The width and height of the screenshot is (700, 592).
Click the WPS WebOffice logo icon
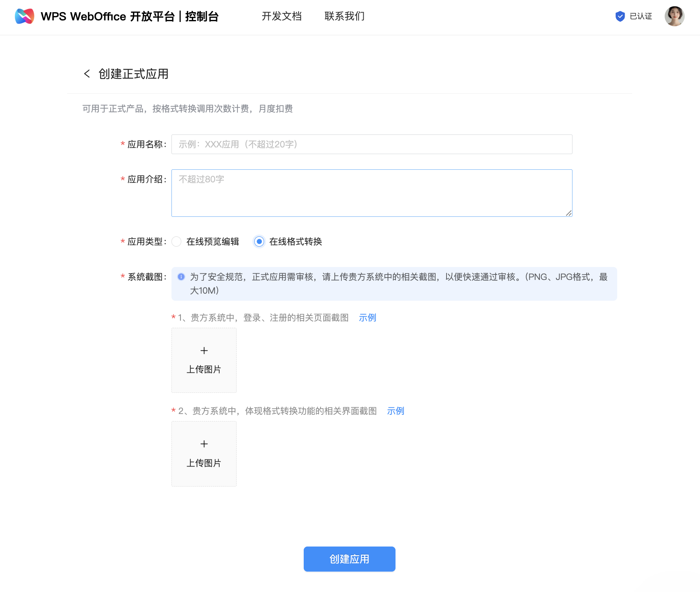[24, 16]
